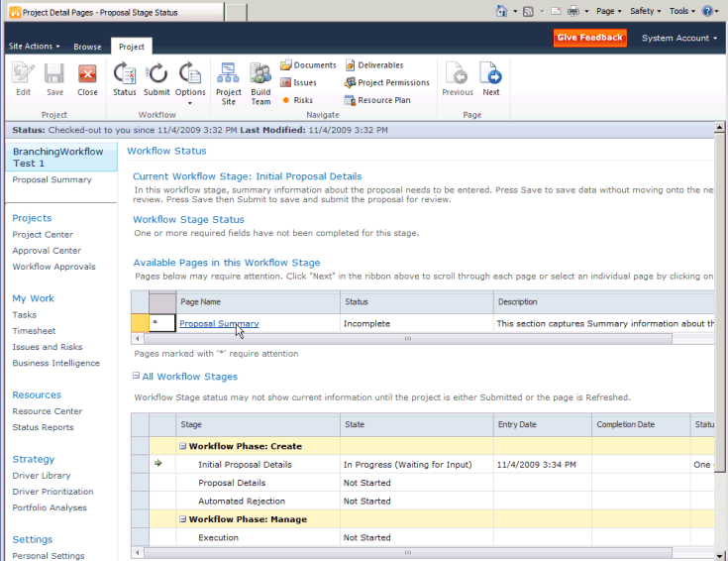Open Tasks under My Work
Screen dimensions: 728x561
24,314
